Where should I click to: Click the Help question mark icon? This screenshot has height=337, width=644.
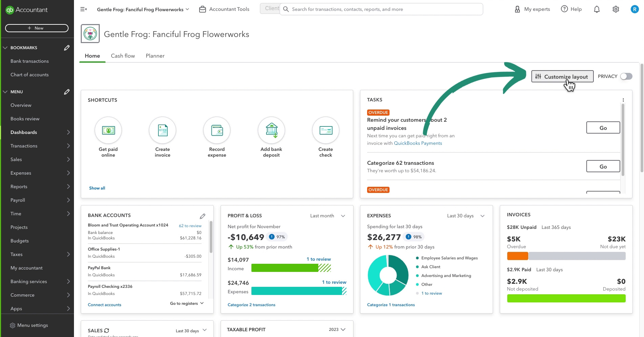564,9
